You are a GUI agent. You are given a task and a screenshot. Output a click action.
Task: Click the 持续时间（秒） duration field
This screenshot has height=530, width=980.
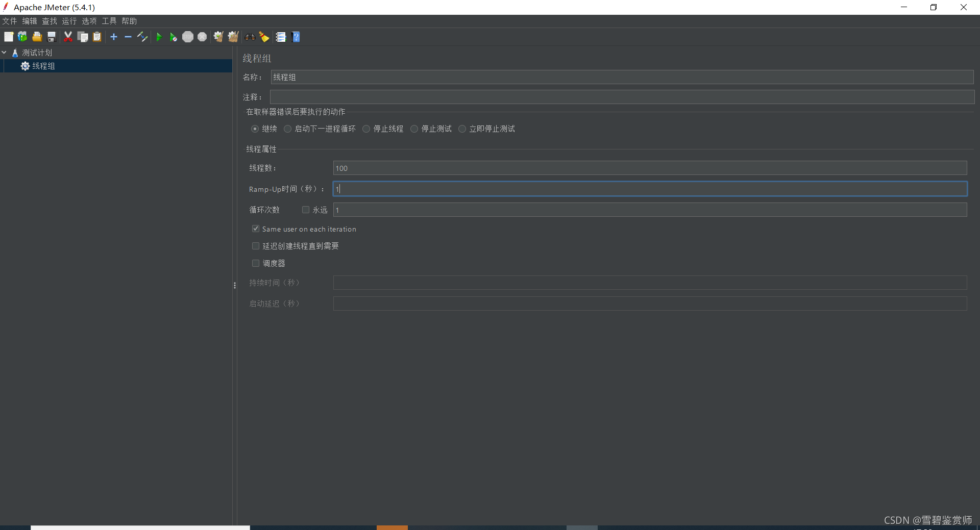(x=650, y=283)
